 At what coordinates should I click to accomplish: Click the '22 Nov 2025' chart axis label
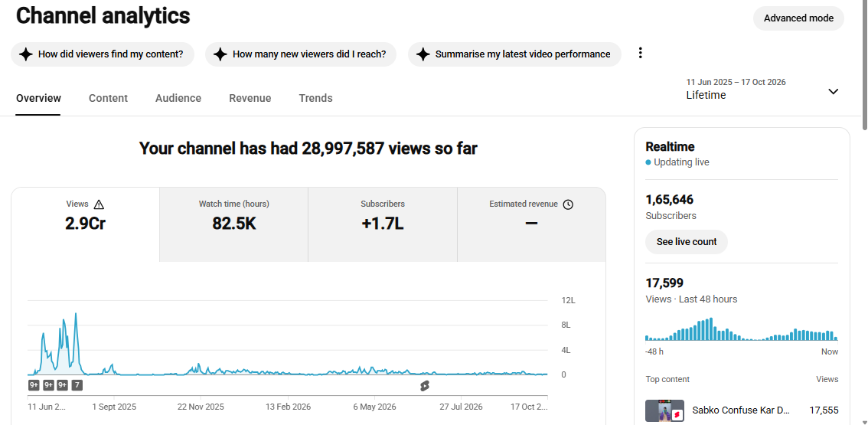201,407
